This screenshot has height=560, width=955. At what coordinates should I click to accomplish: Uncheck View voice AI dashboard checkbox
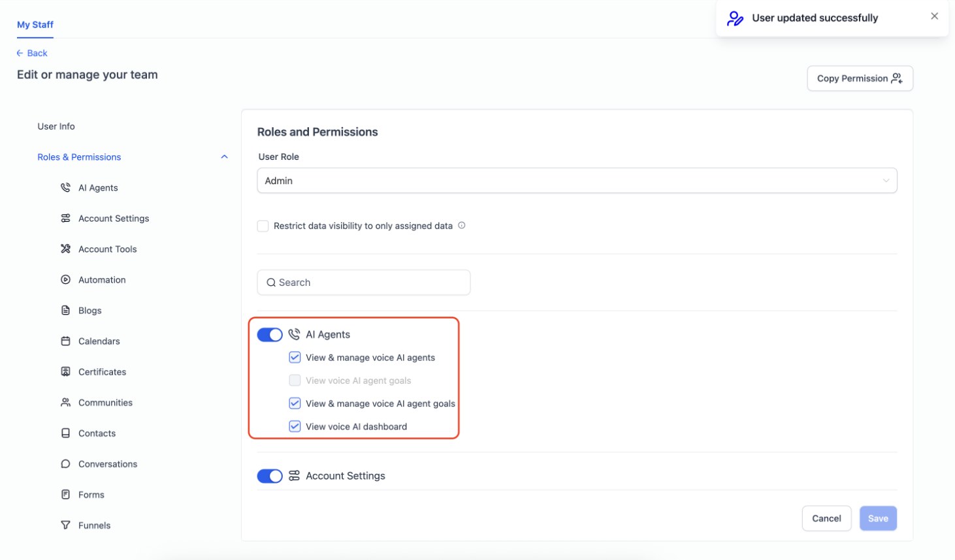click(x=295, y=426)
